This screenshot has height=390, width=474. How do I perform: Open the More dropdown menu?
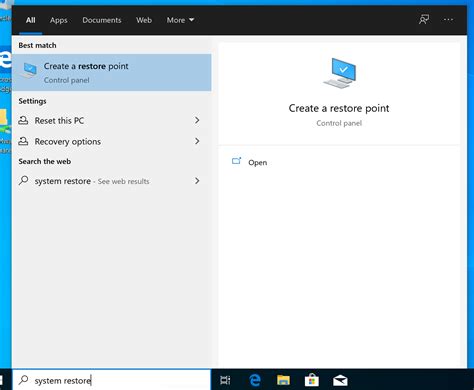click(x=180, y=20)
